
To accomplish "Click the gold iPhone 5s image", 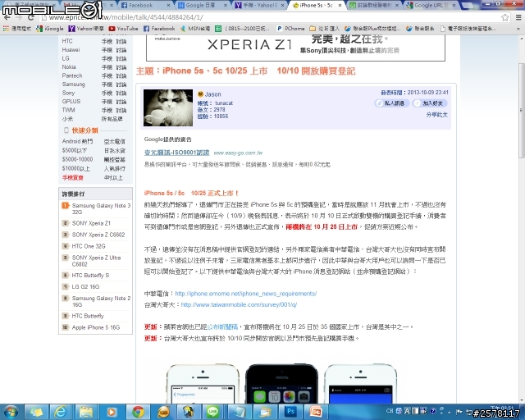I will click(203, 384).
